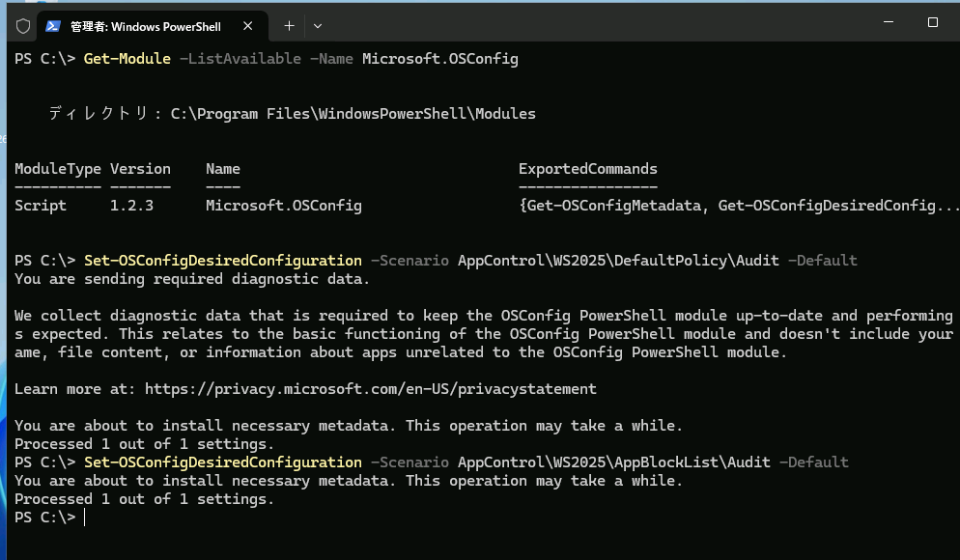
Task: Click the Script ModuleType entry
Action: pos(40,205)
